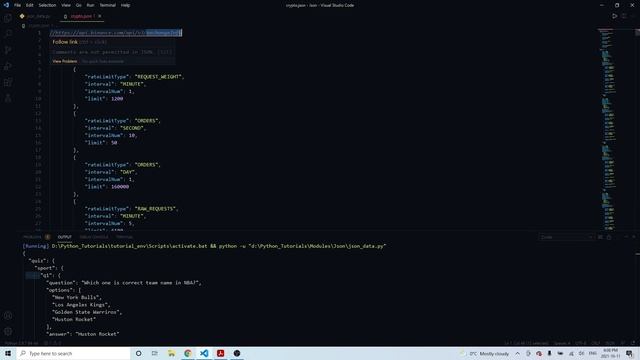Open Task View on taskbar
Viewport: 640px width, 360px height.
[x=155, y=353]
